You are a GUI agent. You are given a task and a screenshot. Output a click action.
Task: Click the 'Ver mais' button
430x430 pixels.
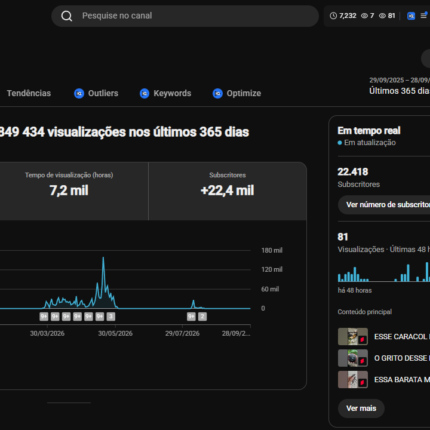click(361, 408)
